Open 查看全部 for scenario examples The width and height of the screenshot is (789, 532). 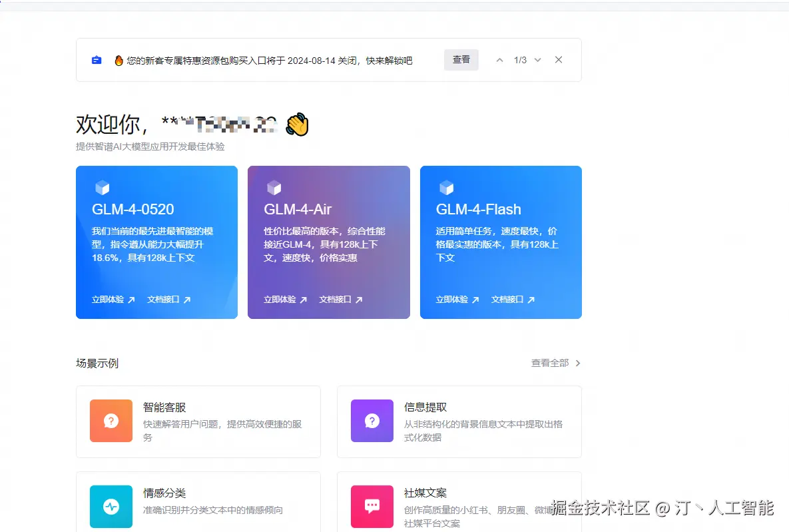pos(550,363)
